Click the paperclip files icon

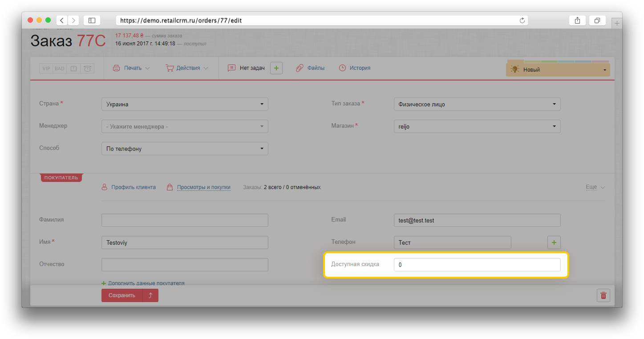pyautogui.click(x=300, y=68)
